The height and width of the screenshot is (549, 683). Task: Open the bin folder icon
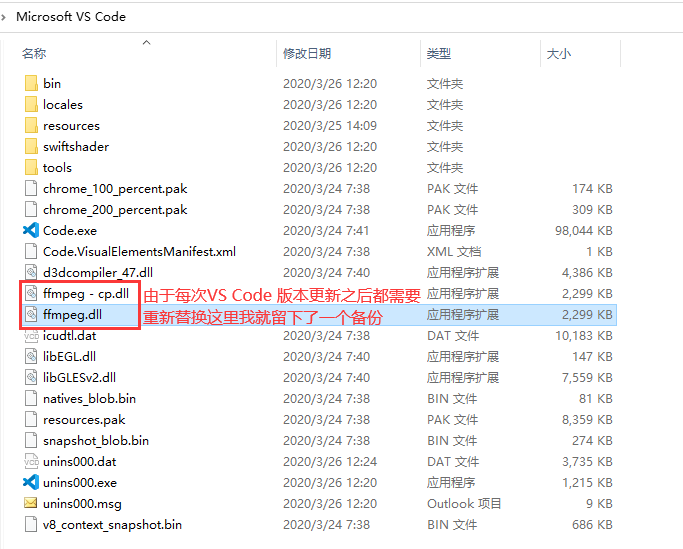pyautogui.click(x=31, y=83)
